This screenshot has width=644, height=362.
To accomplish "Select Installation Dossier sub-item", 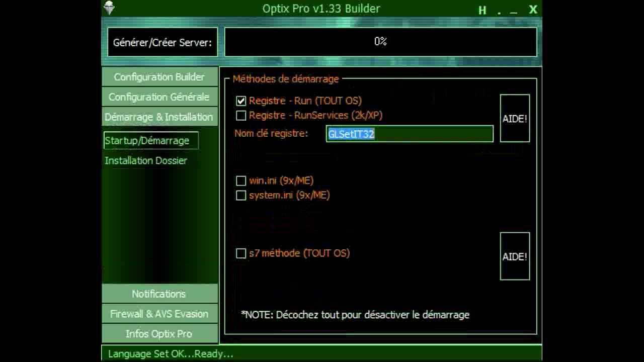I will [146, 160].
